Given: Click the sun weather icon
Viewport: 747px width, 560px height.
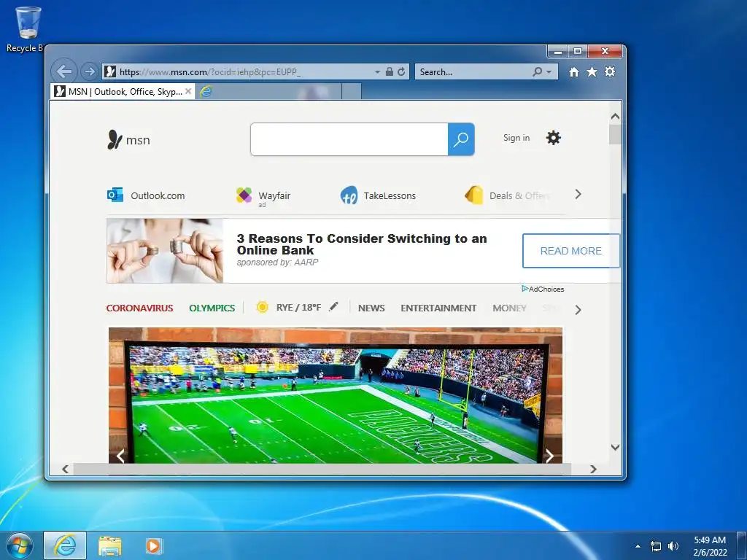Looking at the screenshot, I should coord(262,307).
